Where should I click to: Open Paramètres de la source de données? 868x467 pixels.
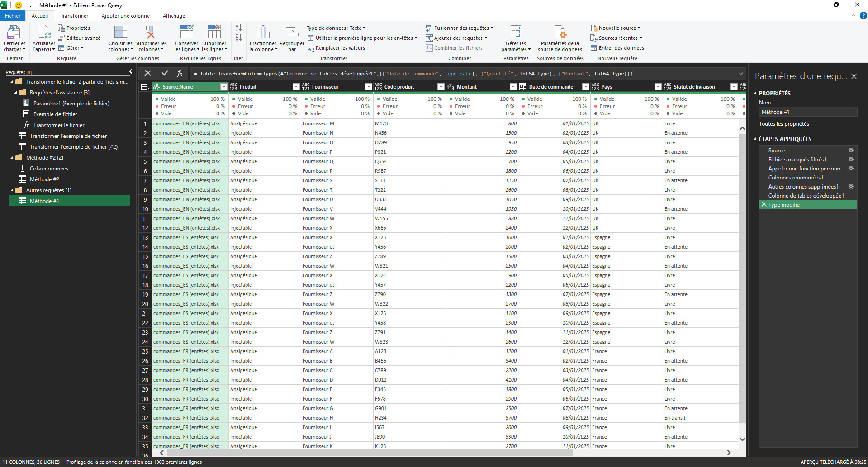coord(560,33)
